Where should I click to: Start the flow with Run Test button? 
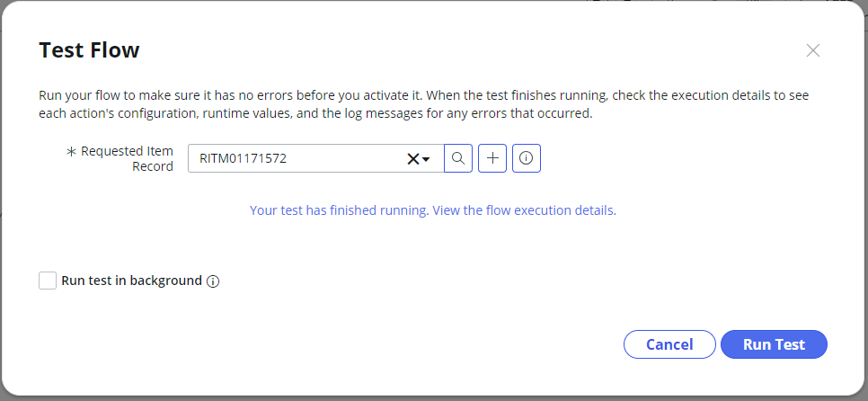pyautogui.click(x=774, y=344)
